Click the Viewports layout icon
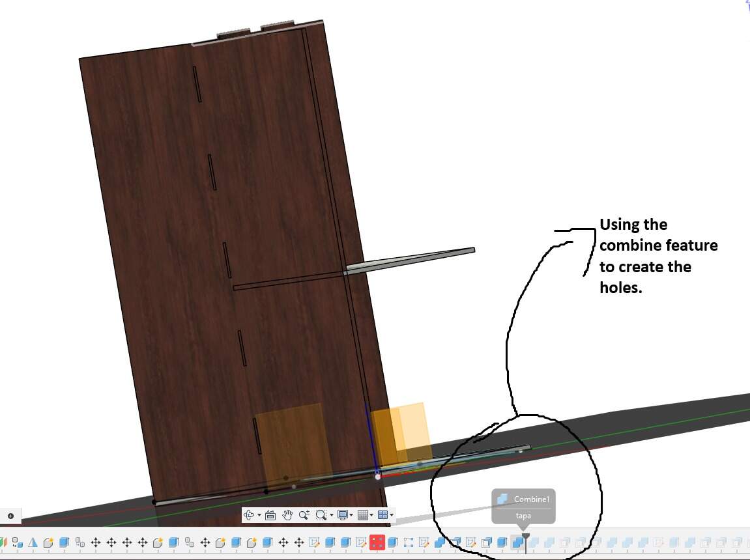The height and width of the screenshot is (560, 750). pyautogui.click(x=382, y=514)
